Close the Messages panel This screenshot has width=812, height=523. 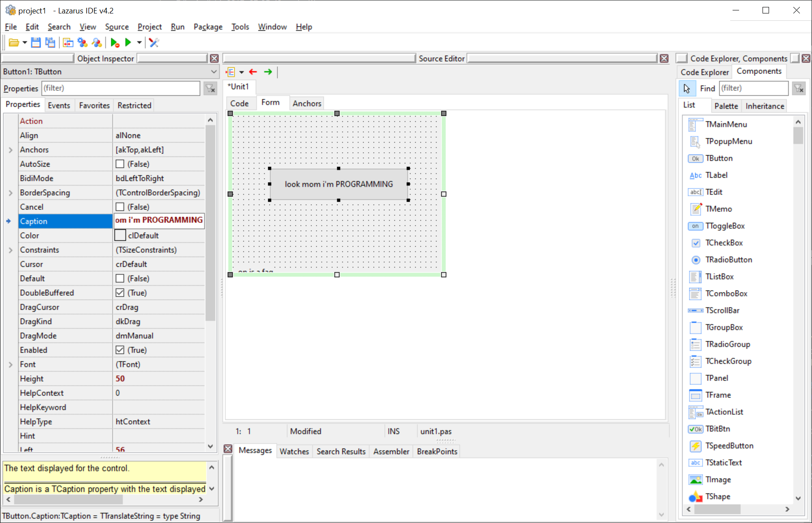tap(228, 449)
